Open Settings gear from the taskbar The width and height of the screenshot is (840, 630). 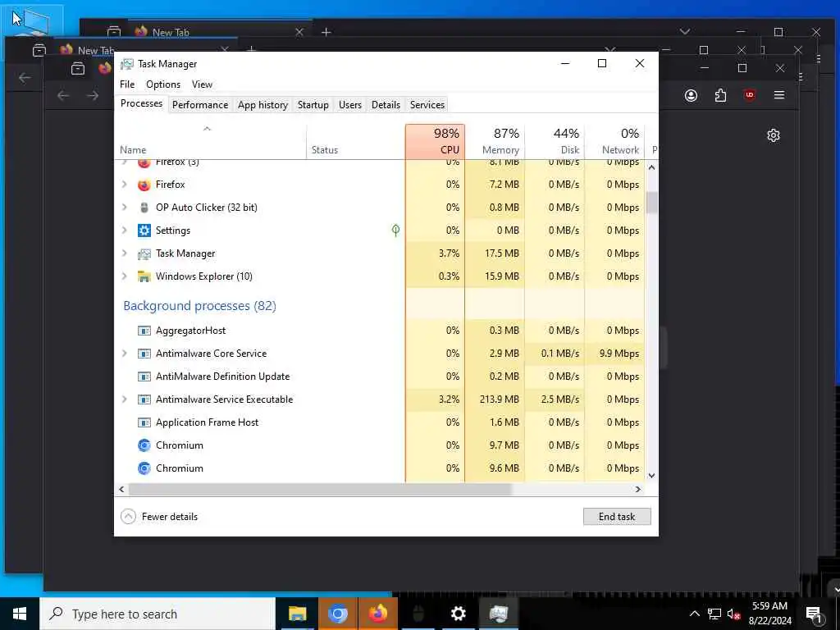coord(458,614)
